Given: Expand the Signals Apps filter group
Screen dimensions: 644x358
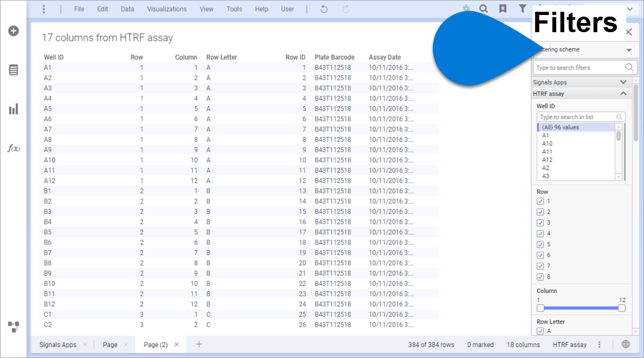Looking at the screenshot, I should coord(623,83).
